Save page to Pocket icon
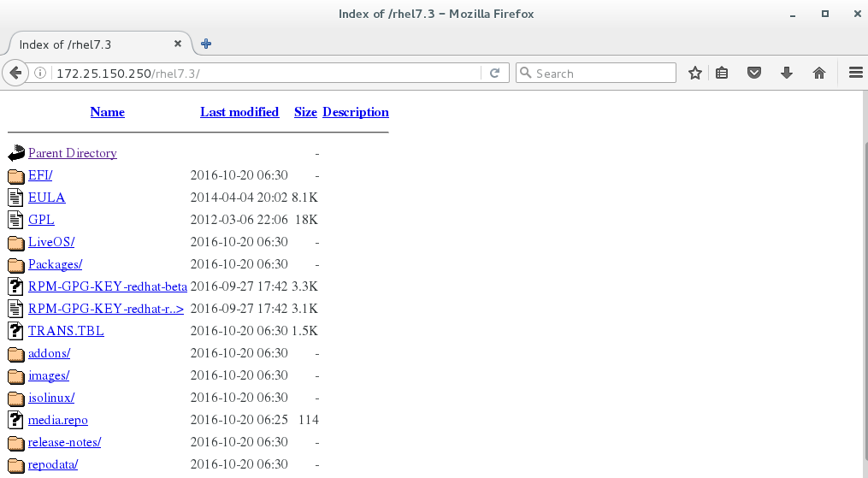Image resolution: width=868 pixels, height=478 pixels. tap(754, 73)
